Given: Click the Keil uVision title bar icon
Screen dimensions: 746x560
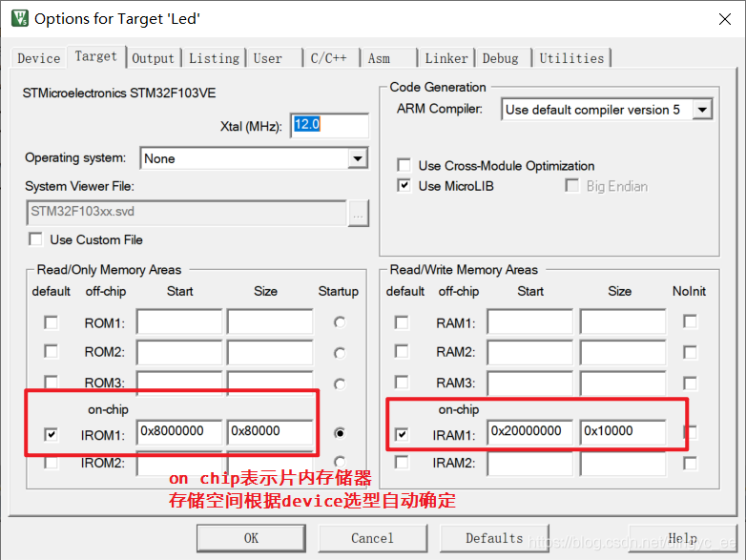Looking at the screenshot, I should (x=20, y=18).
